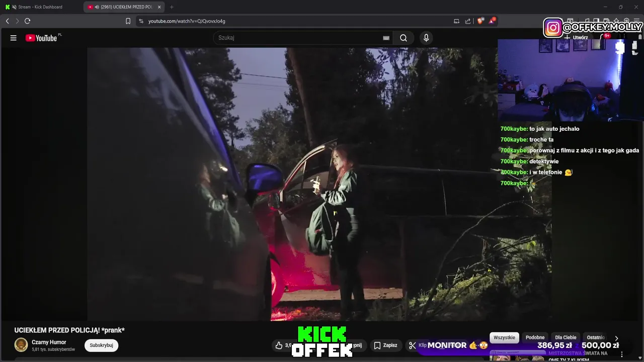Viewport: 644px width, 362px height.
Task: Bookmark this page via the address bar icon
Action: click(x=128, y=21)
